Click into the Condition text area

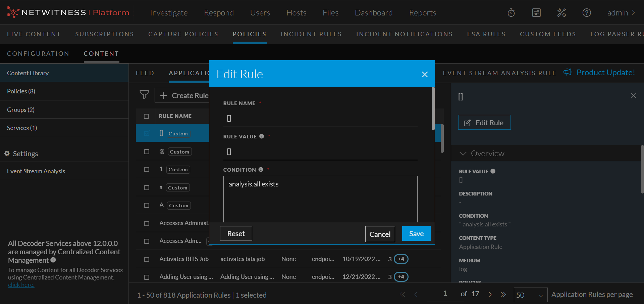320,199
